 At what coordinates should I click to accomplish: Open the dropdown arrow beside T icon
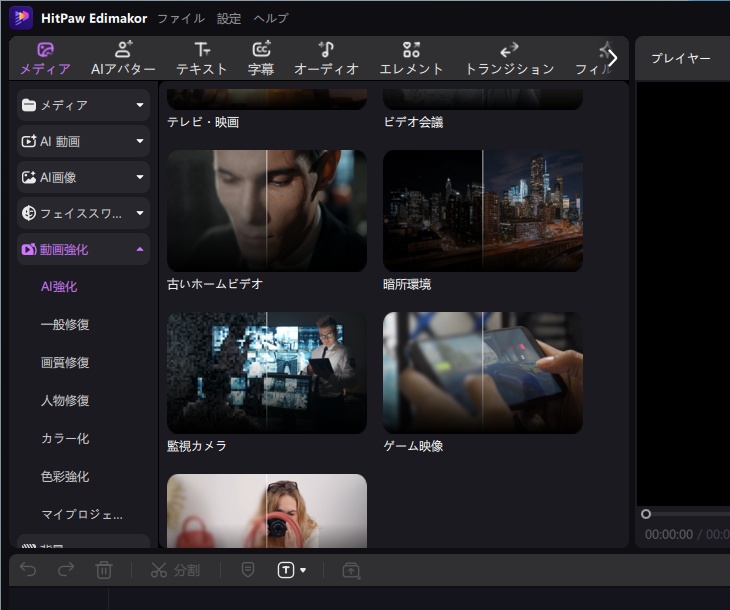(303, 570)
